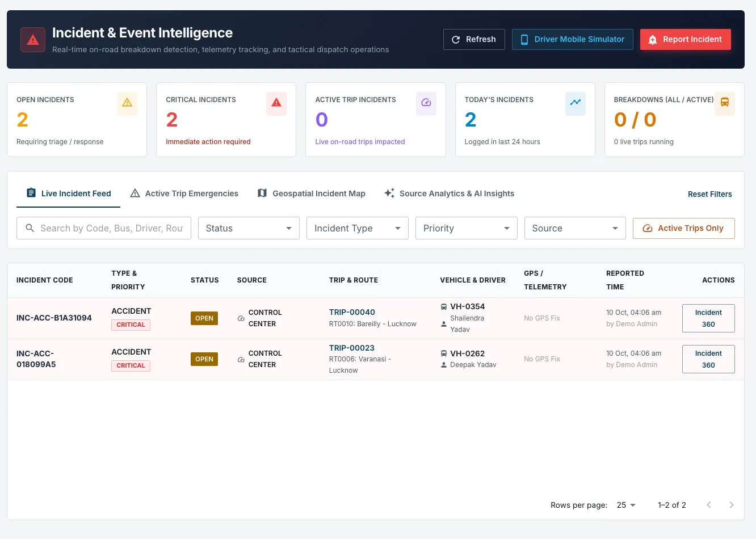Click route text RT0010: Bareilly - Lucknow
The width and height of the screenshot is (756, 539).
(x=373, y=324)
